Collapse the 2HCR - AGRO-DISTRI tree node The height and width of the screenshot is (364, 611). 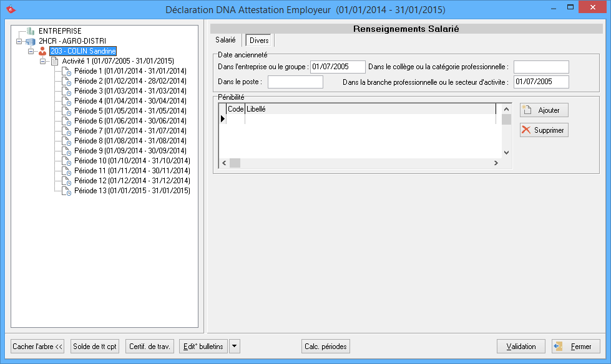(x=19, y=41)
